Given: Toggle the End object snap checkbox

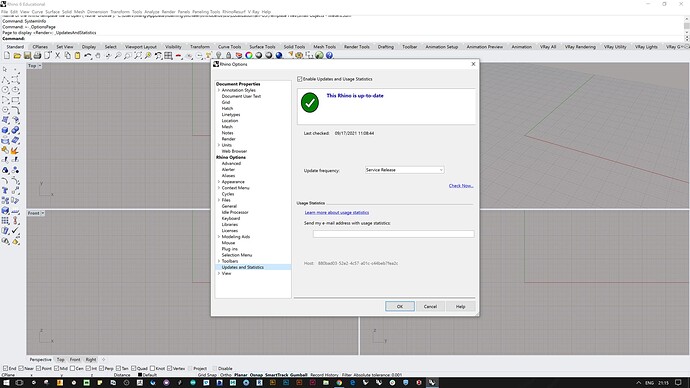Looking at the screenshot, I should point(5,368).
